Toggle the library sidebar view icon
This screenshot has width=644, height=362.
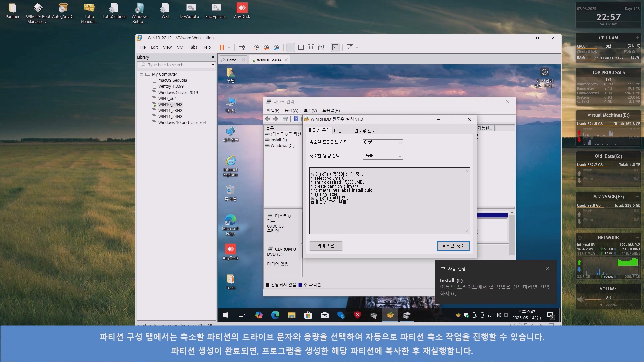click(x=291, y=47)
